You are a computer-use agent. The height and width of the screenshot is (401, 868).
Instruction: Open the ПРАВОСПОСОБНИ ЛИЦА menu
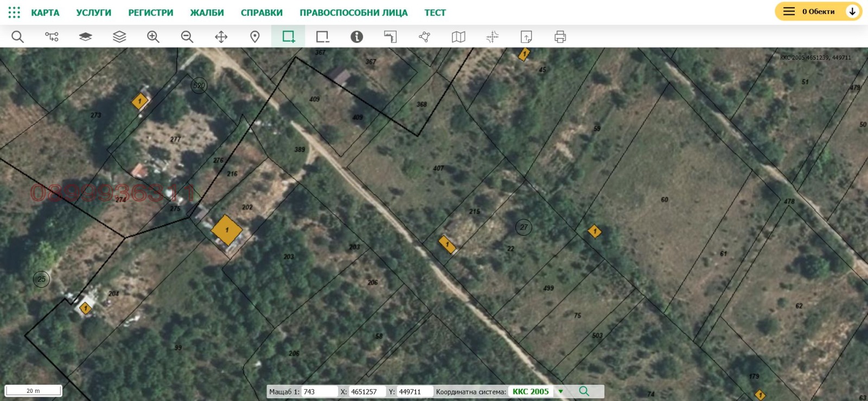coord(353,12)
